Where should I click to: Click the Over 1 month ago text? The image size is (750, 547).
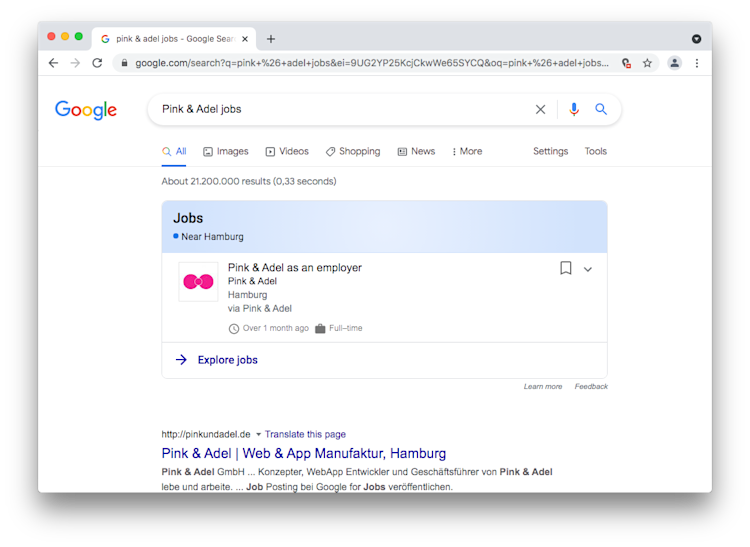[x=276, y=328]
